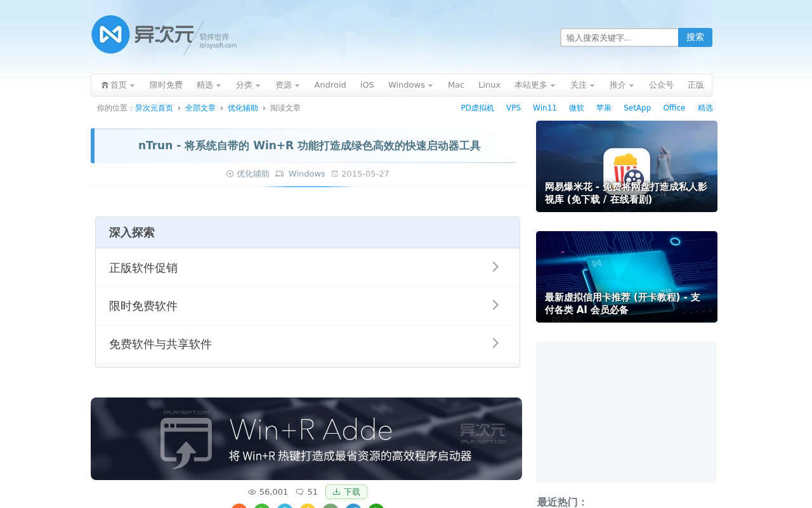Expand the 限时免费软件 row chevron
The image size is (812, 508).
coord(495,305)
